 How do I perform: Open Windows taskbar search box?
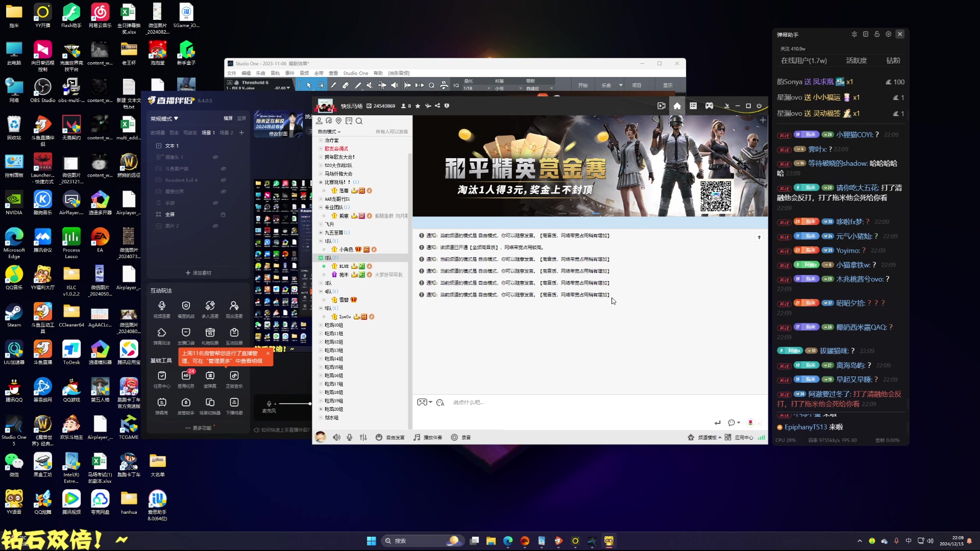(423, 541)
